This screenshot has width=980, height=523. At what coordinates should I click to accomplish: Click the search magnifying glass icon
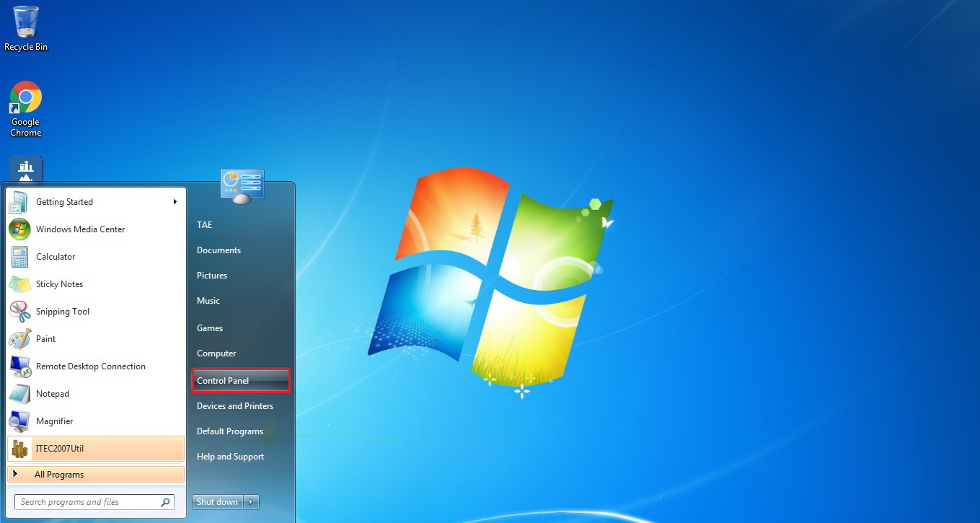point(165,502)
